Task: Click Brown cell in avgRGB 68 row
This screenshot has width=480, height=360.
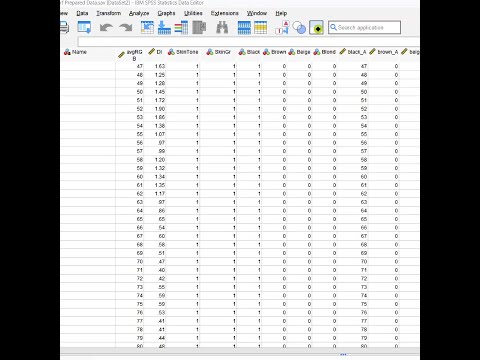Action: point(274,245)
